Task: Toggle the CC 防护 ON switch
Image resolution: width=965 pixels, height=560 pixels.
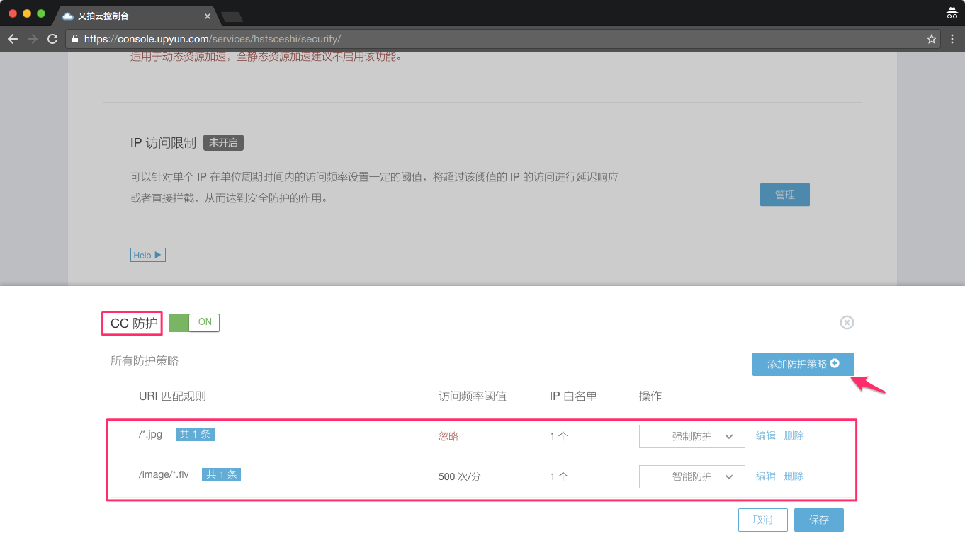Action: click(x=194, y=322)
